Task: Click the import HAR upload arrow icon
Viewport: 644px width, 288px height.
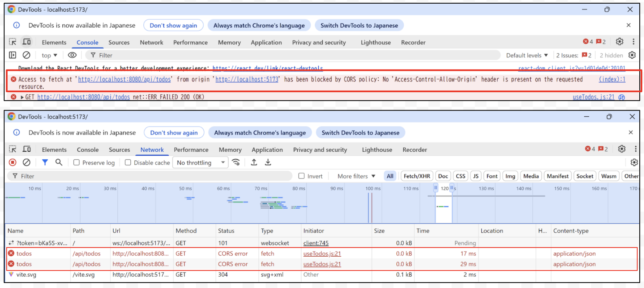Action: [254, 163]
